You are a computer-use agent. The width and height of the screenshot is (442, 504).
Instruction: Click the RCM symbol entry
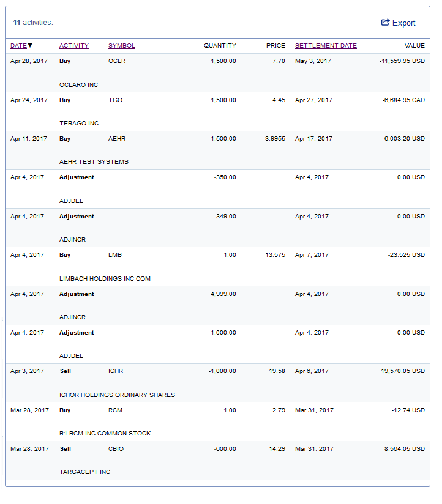(115, 410)
